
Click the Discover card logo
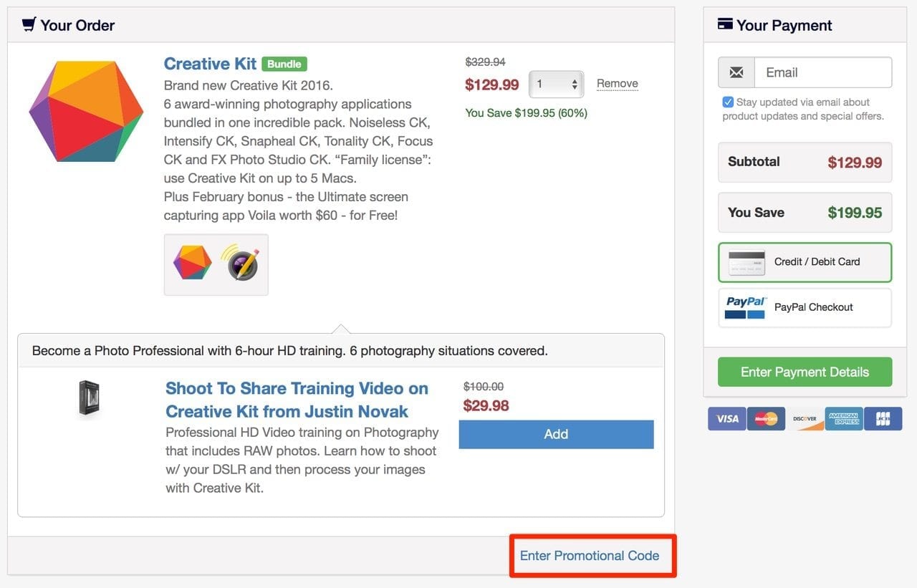pos(805,418)
